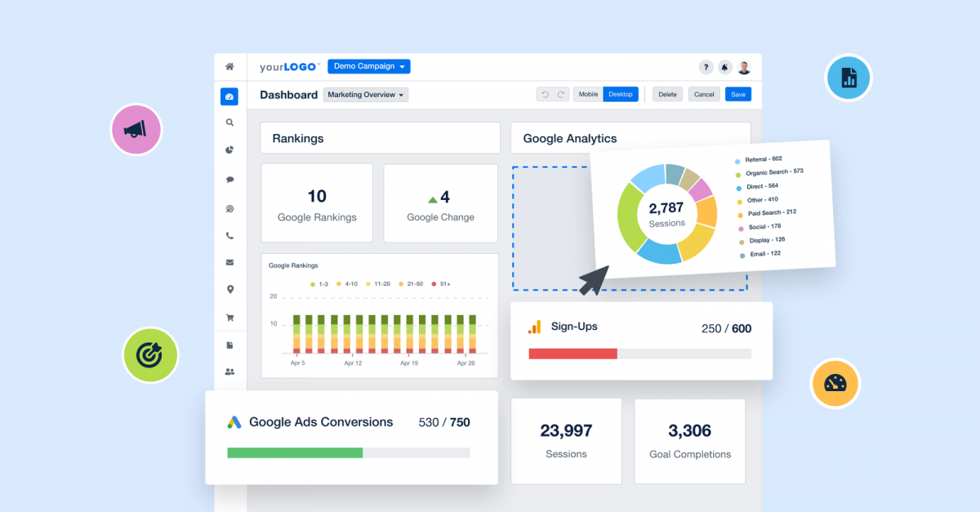Screen dimensions: 980x512
Task: Click the Save button
Action: [x=737, y=94]
